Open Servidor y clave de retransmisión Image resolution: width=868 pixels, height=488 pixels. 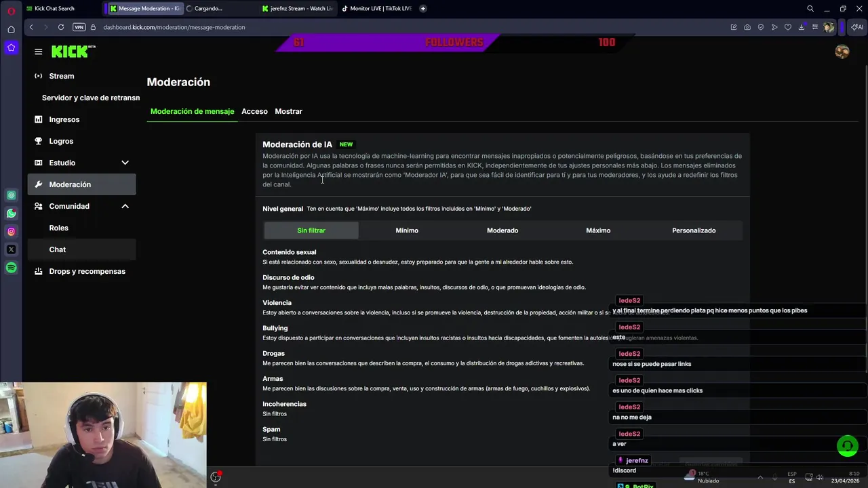click(91, 98)
